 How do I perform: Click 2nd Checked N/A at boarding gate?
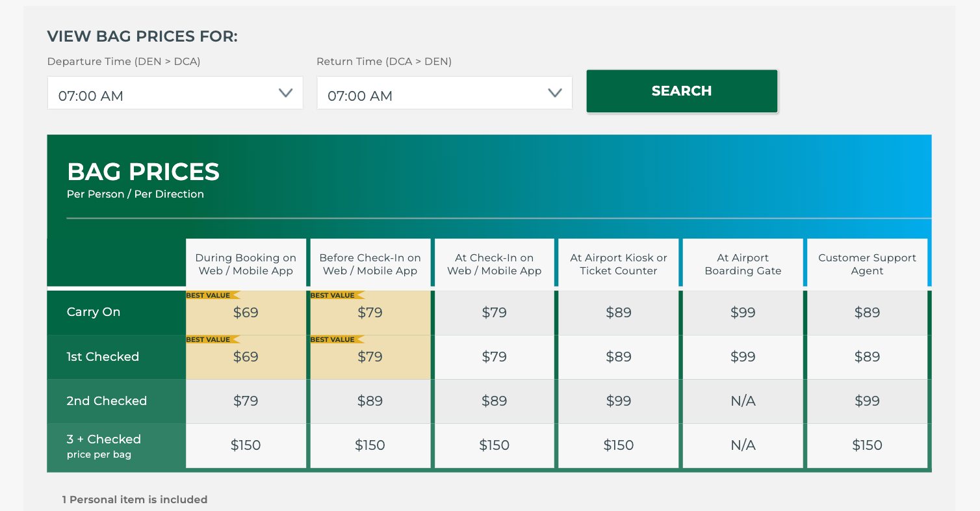tap(743, 401)
